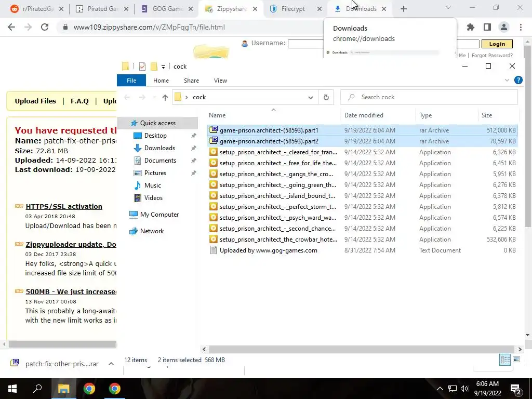Viewport: 532px width, 399px height.
Task: Sort by Name column header
Action: click(x=273, y=115)
